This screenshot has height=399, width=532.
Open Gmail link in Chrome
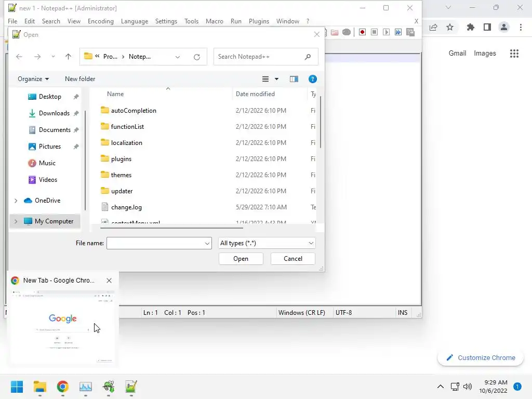457,54
